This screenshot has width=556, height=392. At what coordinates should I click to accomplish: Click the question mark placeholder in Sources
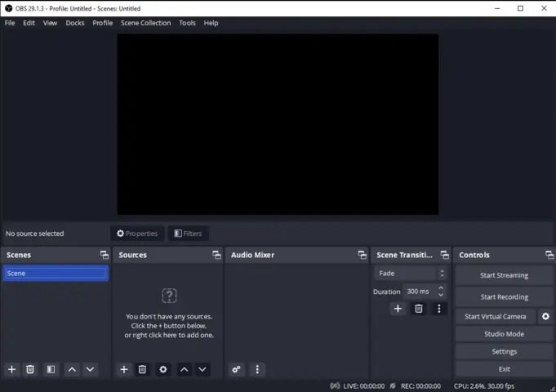click(169, 296)
